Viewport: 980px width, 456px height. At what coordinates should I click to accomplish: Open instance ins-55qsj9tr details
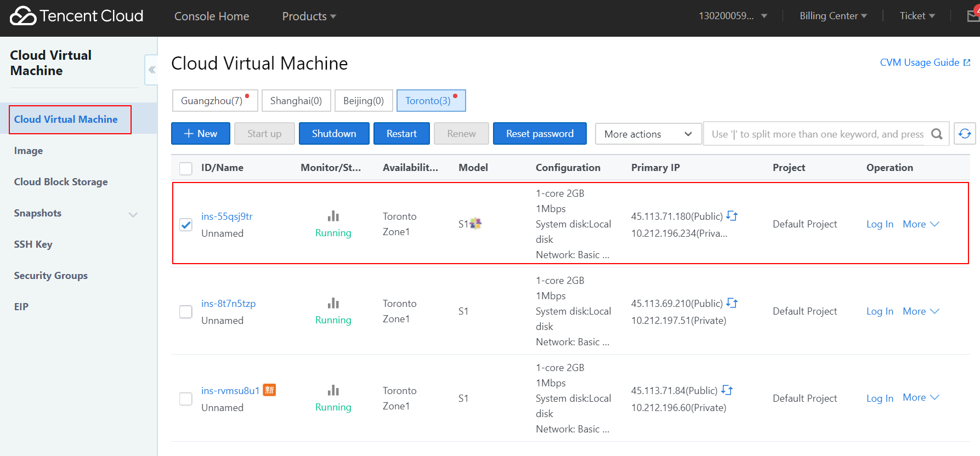(x=227, y=216)
